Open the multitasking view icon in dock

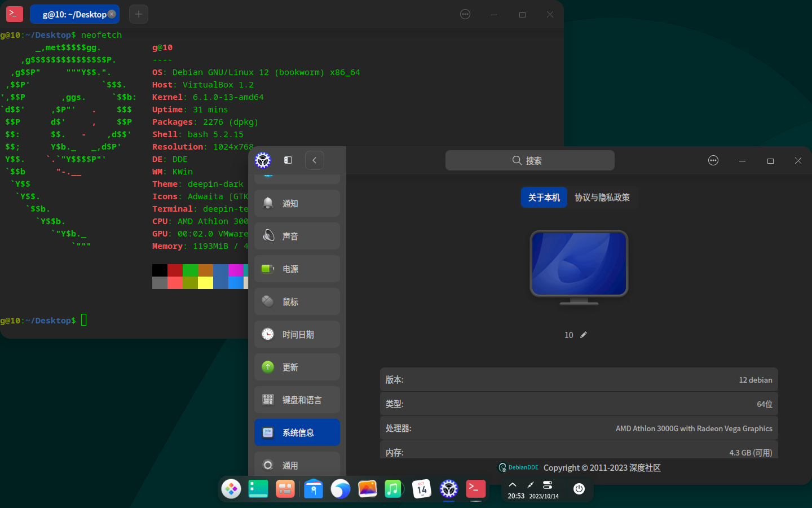[x=285, y=489]
